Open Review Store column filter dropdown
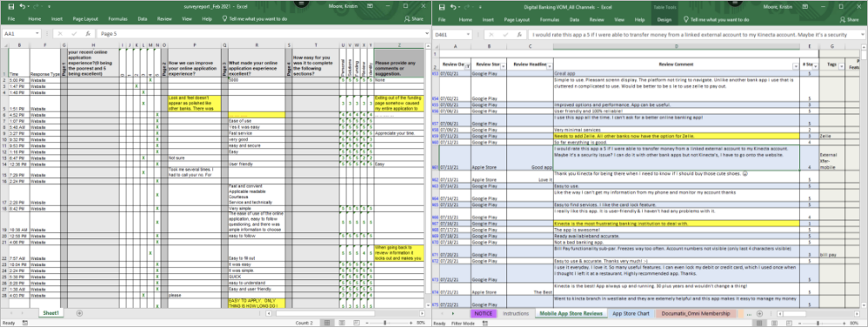This screenshot has width=868, height=328. click(x=503, y=66)
